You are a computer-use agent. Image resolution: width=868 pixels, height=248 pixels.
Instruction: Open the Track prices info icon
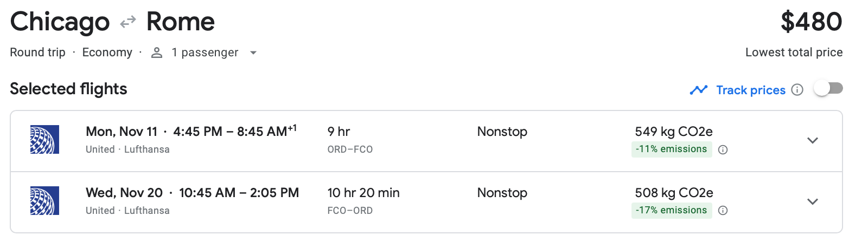[797, 90]
